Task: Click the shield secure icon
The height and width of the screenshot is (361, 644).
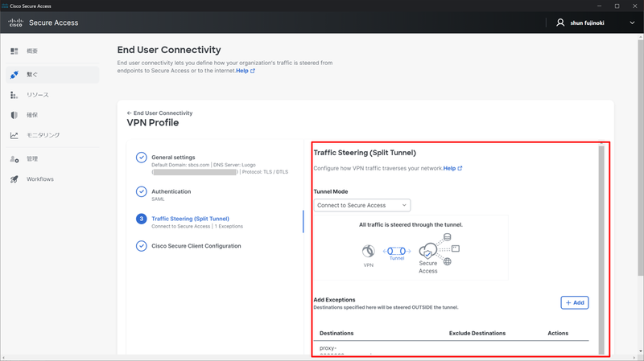Action: 14,115
